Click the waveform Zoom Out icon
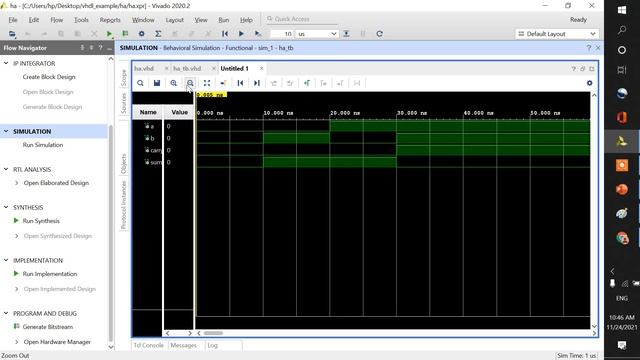Image resolution: width=640 pixels, height=360 pixels. (x=190, y=83)
